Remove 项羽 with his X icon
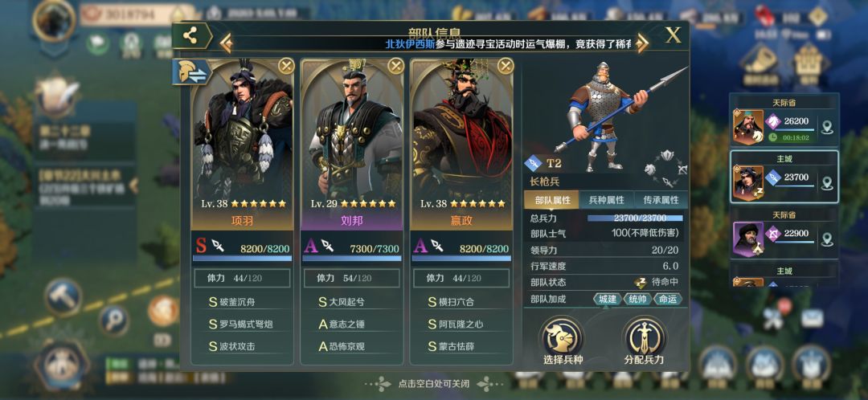The height and width of the screenshot is (400, 868). [x=286, y=67]
